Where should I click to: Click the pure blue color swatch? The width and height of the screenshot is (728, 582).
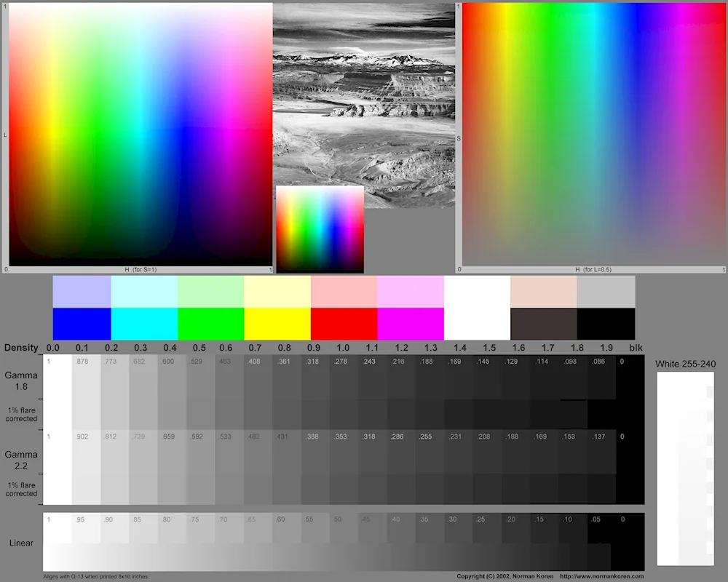click(x=82, y=324)
